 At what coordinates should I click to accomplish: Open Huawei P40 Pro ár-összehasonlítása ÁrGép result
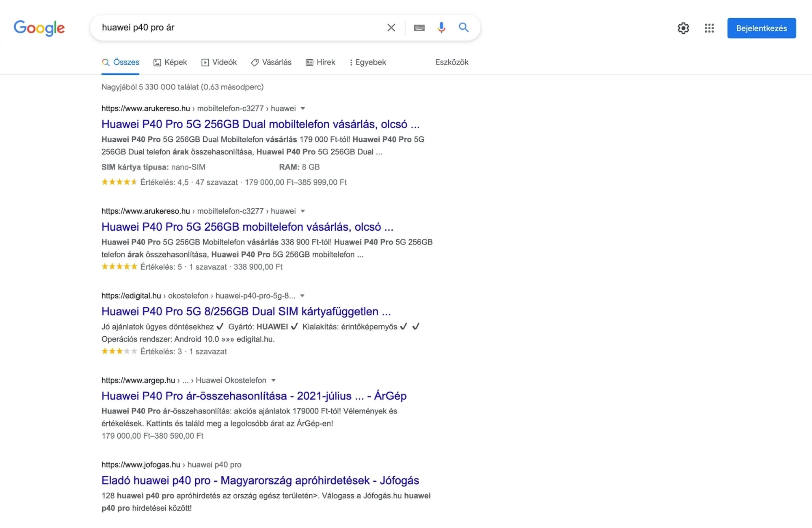click(254, 396)
